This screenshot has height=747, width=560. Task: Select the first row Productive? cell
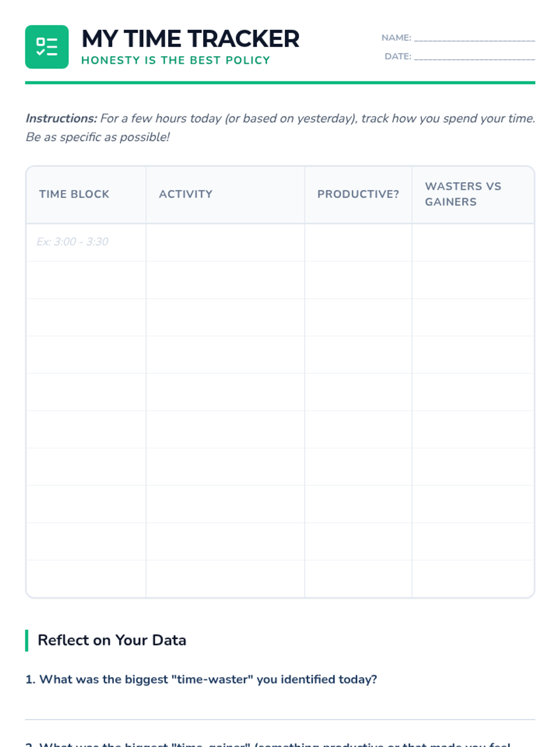[358, 242]
